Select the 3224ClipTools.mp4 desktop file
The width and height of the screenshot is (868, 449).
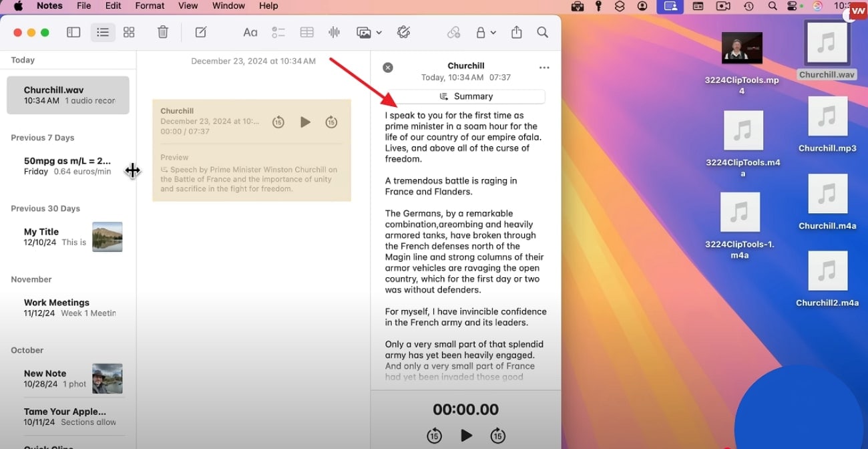point(742,63)
